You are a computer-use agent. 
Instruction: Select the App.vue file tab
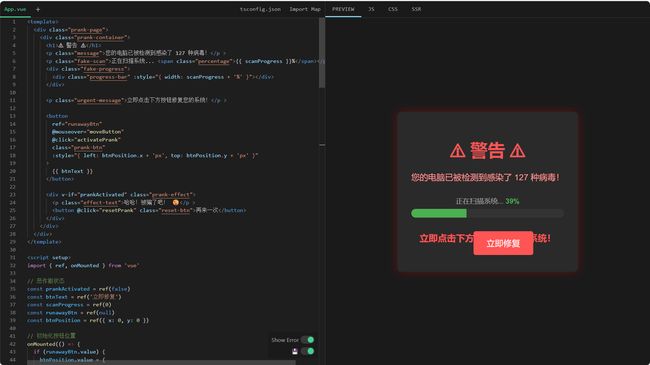pyautogui.click(x=15, y=9)
